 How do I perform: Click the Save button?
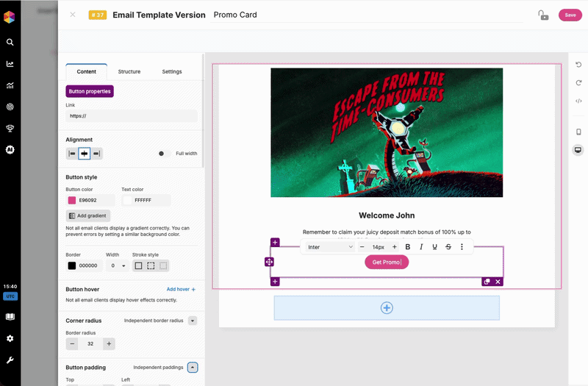570,15
